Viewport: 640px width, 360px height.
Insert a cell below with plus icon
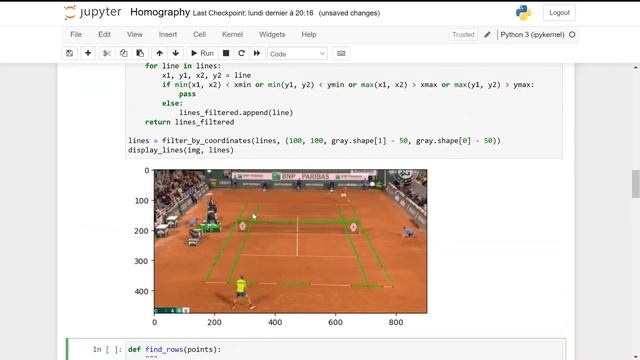pos(88,53)
